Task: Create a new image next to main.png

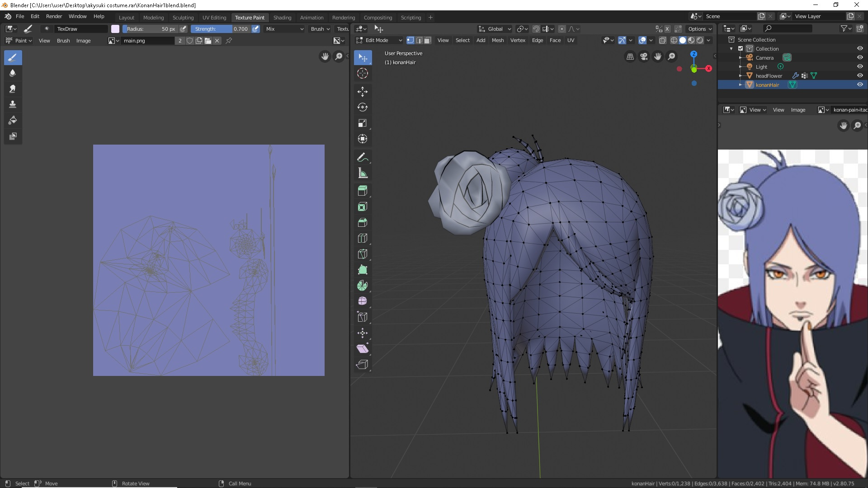Action: [199, 41]
